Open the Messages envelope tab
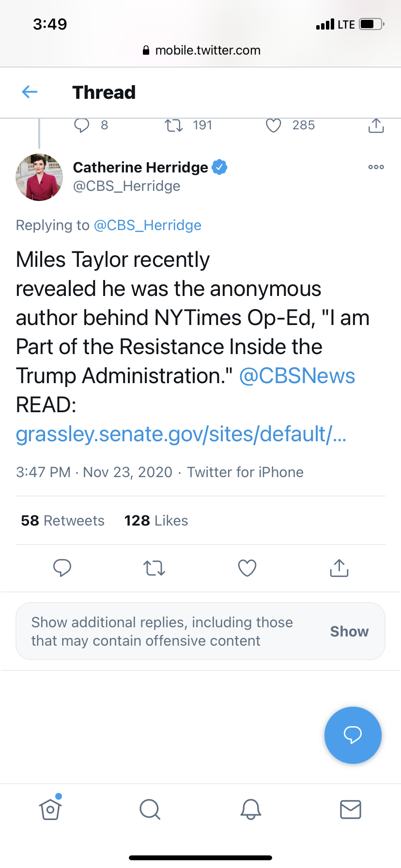 pyautogui.click(x=351, y=809)
